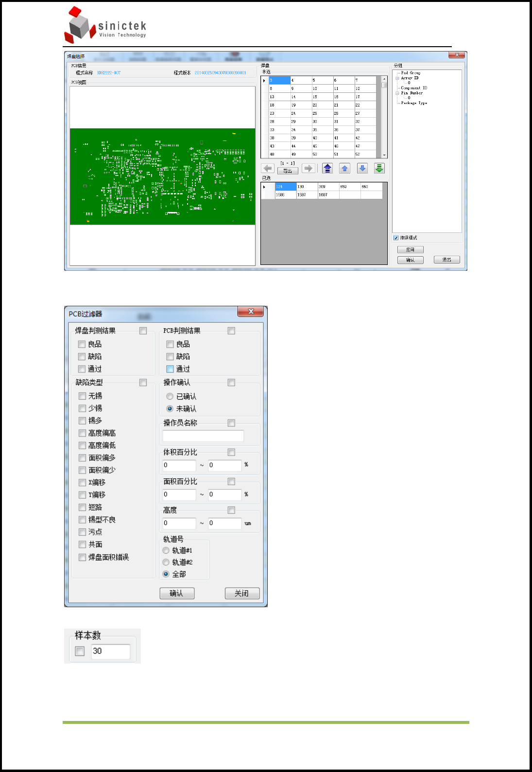Select the 全部 track radio button
The width and height of the screenshot is (532, 772).
[166, 574]
